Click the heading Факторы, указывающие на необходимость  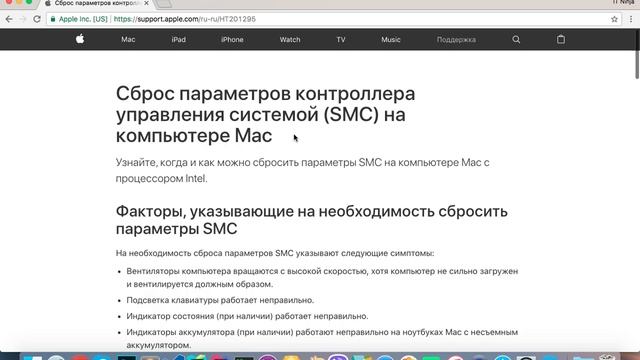pyautogui.click(x=311, y=220)
